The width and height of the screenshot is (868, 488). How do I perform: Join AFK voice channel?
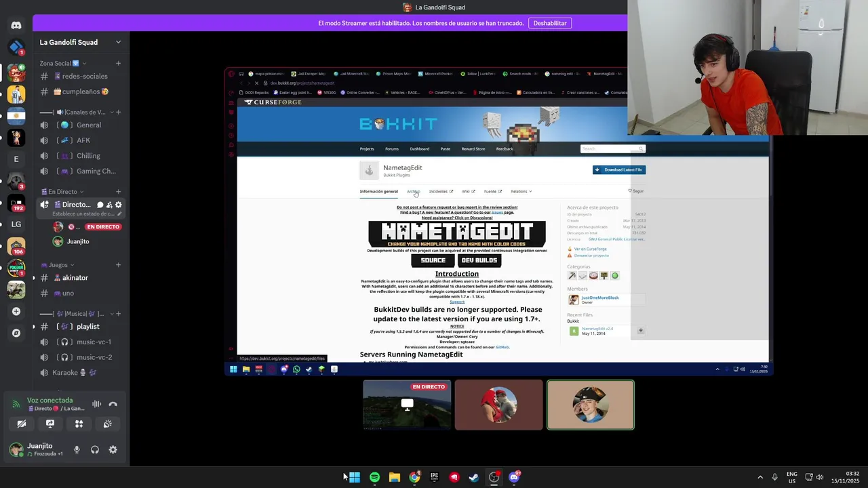point(81,140)
